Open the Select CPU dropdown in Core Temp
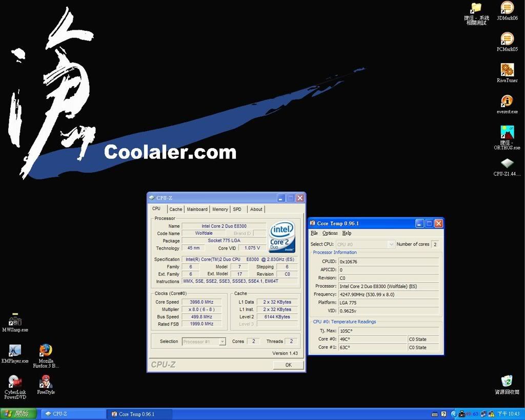 [365, 245]
